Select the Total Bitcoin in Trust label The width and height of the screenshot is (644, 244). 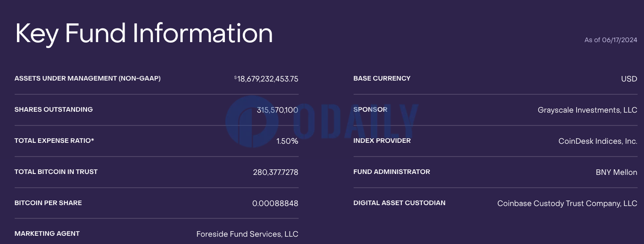point(56,172)
